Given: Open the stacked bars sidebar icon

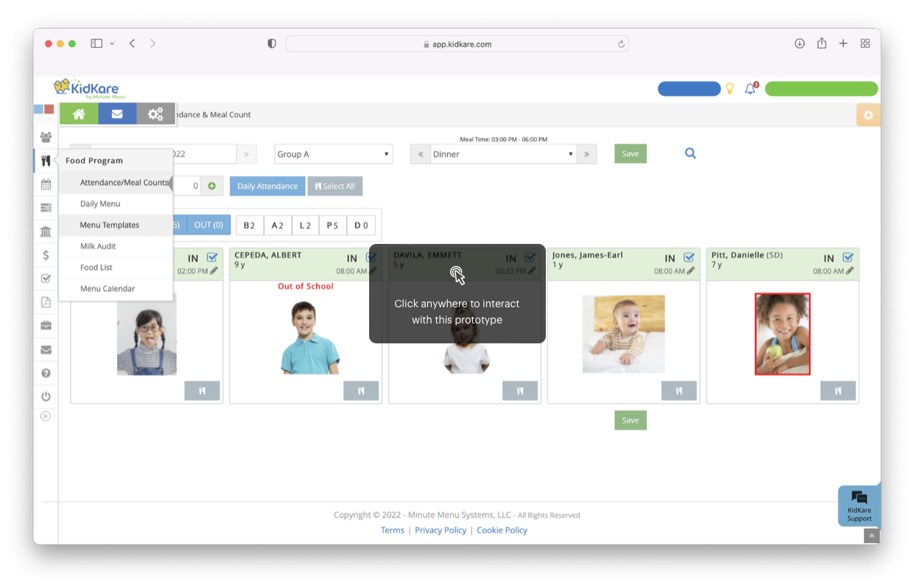Looking at the screenshot, I should pyautogui.click(x=46, y=208).
